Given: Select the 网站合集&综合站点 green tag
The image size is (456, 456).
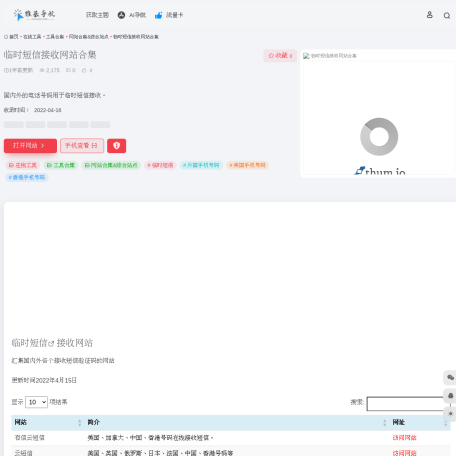Looking at the screenshot, I should pos(111,165).
